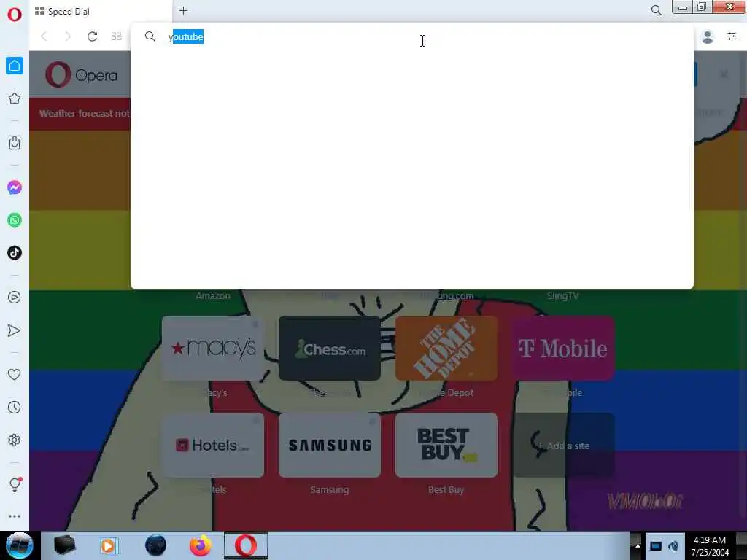The height and width of the screenshot is (560, 747).
Task: Click the youtube address bar field
Action: pyautogui.click(x=411, y=36)
